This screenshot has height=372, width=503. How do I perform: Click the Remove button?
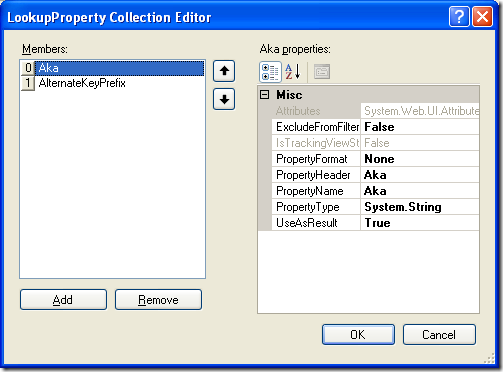pyautogui.click(x=158, y=300)
